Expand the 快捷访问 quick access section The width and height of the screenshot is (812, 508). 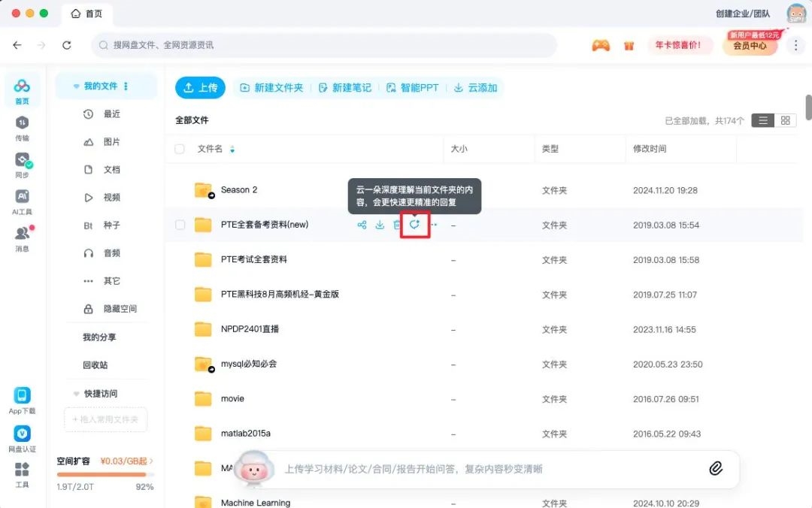click(x=76, y=394)
